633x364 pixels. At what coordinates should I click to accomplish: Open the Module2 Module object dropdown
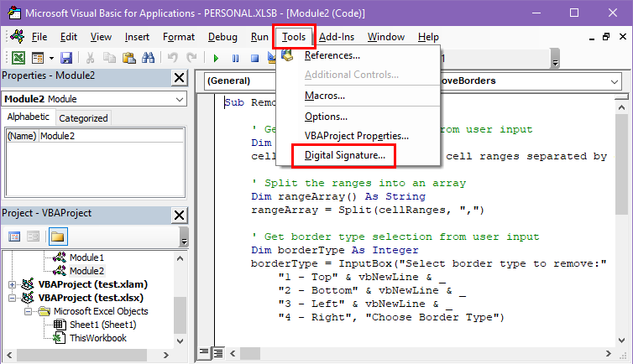click(180, 99)
